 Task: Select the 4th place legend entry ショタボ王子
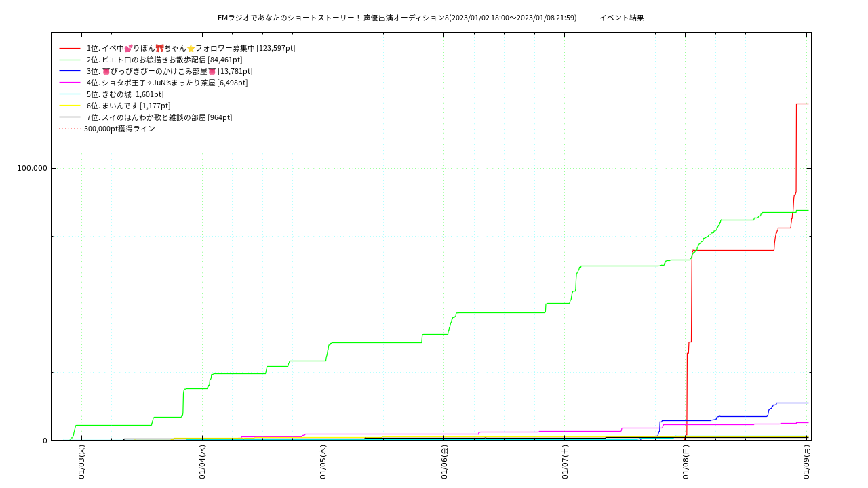(x=167, y=83)
